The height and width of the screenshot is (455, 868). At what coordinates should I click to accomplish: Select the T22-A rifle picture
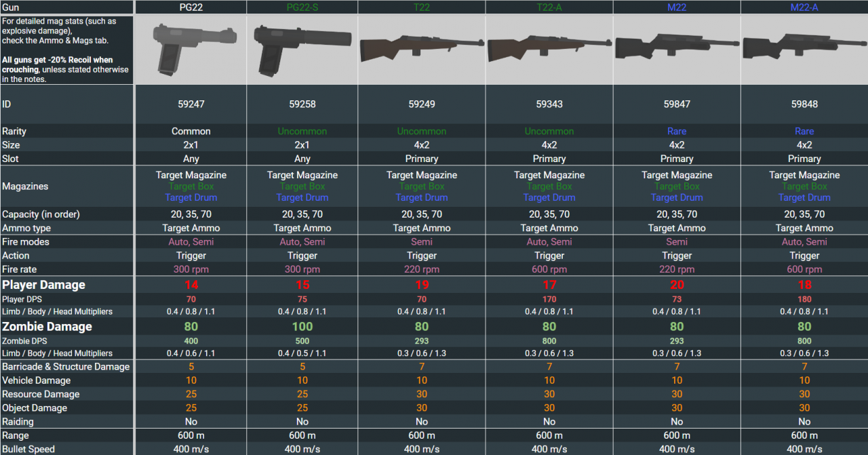click(x=549, y=47)
